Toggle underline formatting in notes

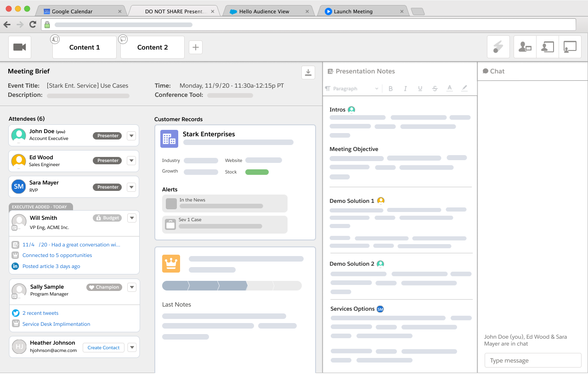(x=420, y=89)
